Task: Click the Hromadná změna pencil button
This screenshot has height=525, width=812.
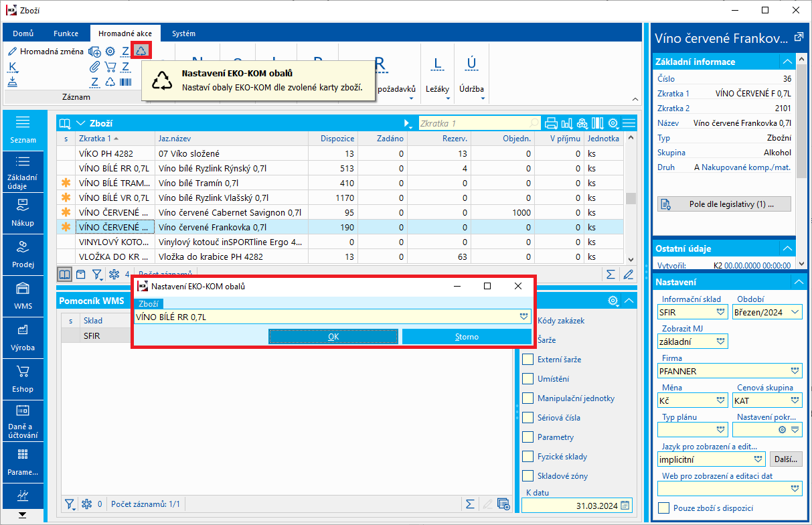Action: (46, 51)
